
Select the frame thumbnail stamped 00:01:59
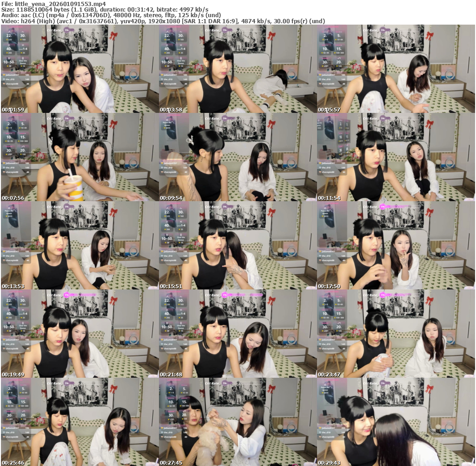79,69
